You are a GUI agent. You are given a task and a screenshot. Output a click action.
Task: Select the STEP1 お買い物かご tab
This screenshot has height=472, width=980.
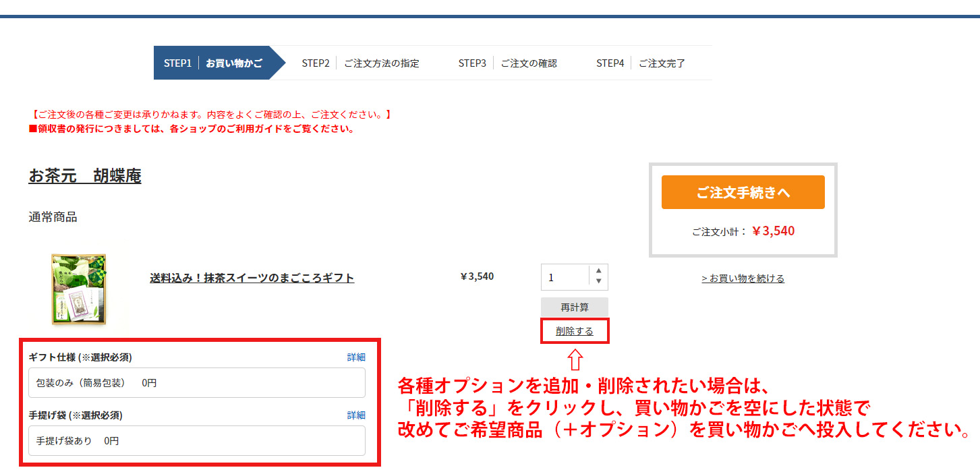pos(212,63)
